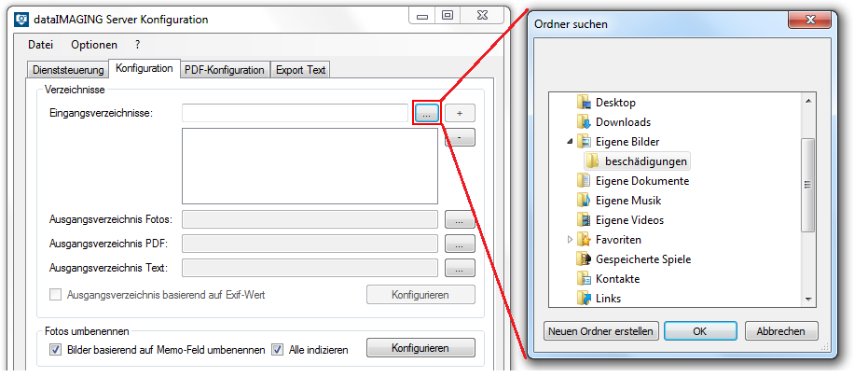Image resolution: width=868 pixels, height=377 pixels.
Task: Switch to the PDF-Konfiguration tab
Action: (224, 70)
